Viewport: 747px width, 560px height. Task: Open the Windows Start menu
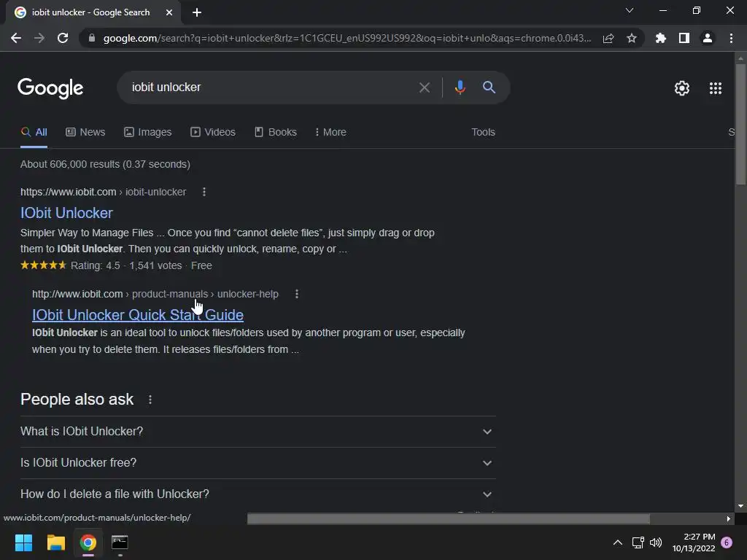click(x=23, y=542)
